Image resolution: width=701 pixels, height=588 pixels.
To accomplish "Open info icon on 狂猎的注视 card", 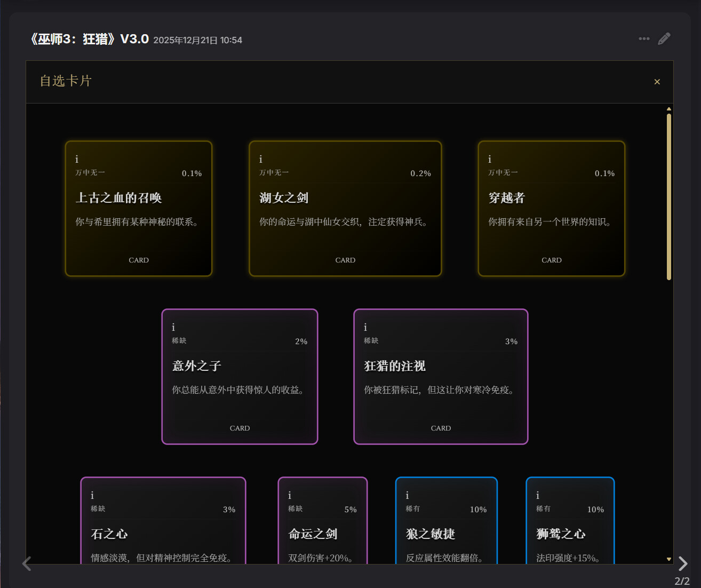I will [365, 327].
